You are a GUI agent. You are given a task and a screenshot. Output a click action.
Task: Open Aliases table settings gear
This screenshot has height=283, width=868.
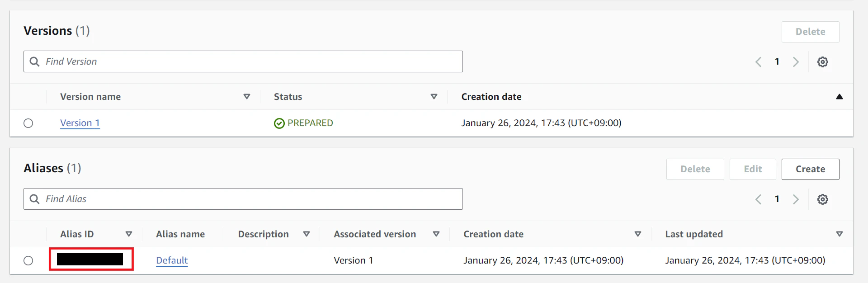pos(822,199)
